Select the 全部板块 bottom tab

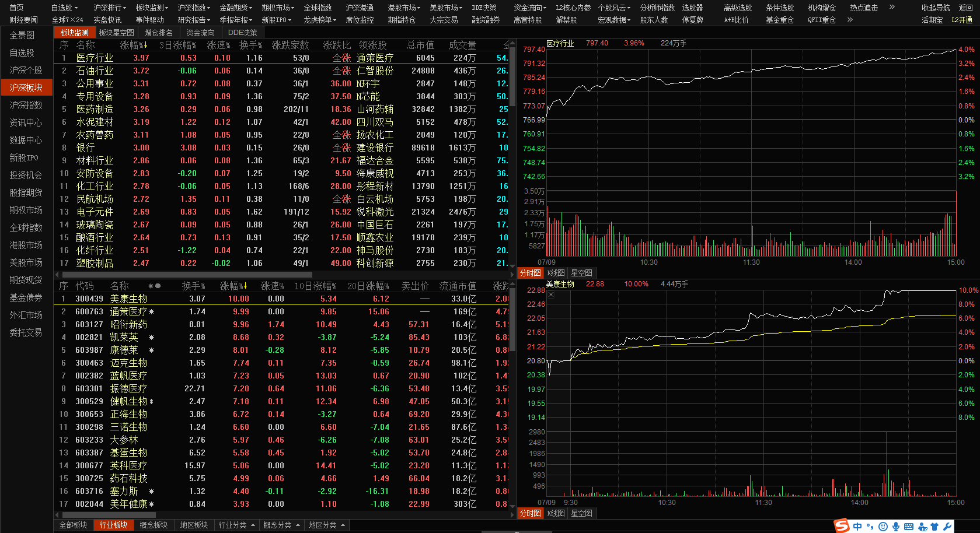pyautogui.click(x=73, y=525)
